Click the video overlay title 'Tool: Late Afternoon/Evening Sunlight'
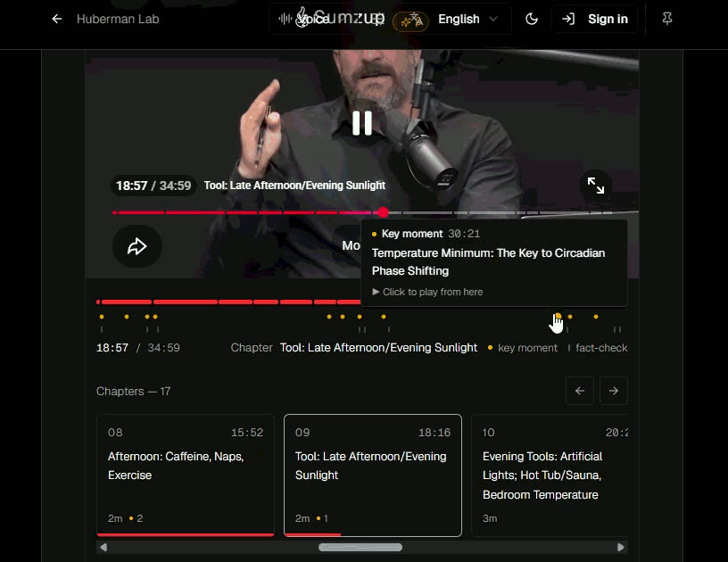This screenshot has height=562, width=728. point(294,186)
